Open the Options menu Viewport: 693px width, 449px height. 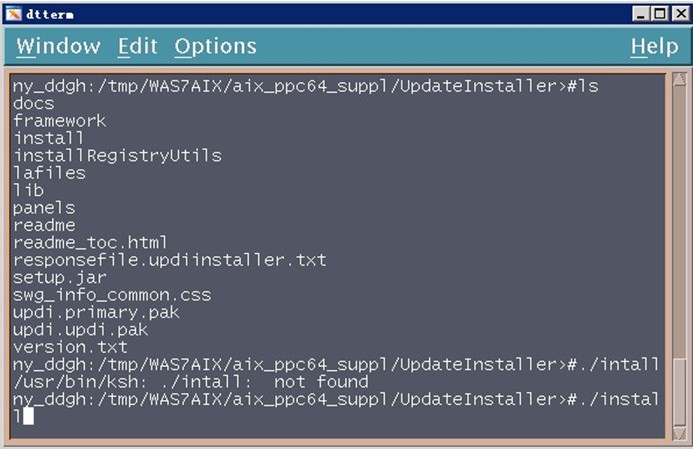pos(215,47)
